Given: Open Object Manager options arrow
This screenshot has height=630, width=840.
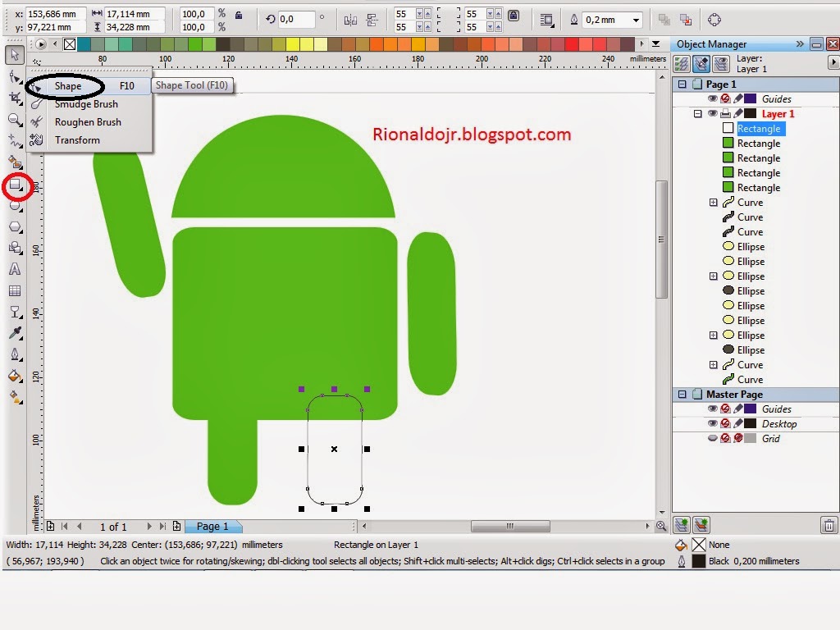Looking at the screenshot, I should [x=833, y=63].
